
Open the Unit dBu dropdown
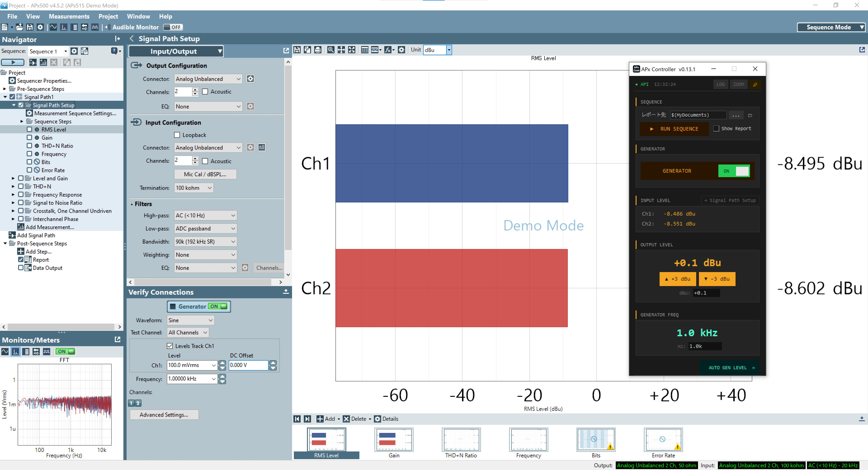point(449,50)
